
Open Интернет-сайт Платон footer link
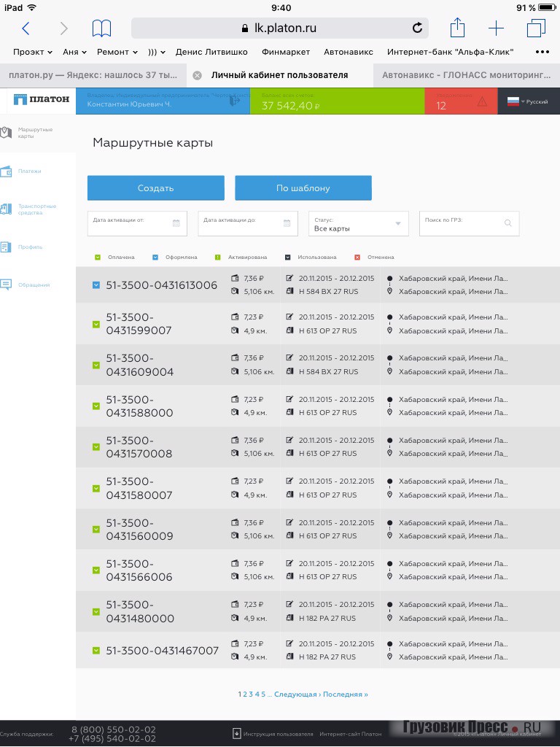point(351,734)
